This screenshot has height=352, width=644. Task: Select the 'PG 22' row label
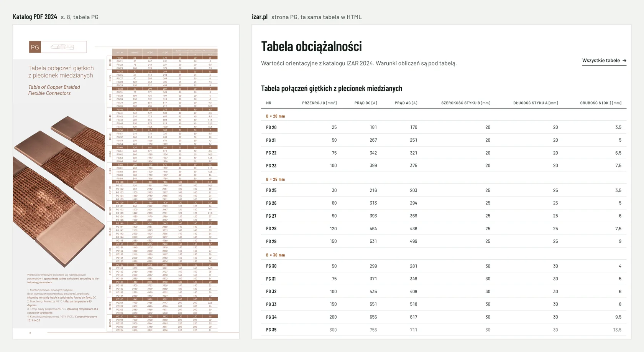click(271, 153)
